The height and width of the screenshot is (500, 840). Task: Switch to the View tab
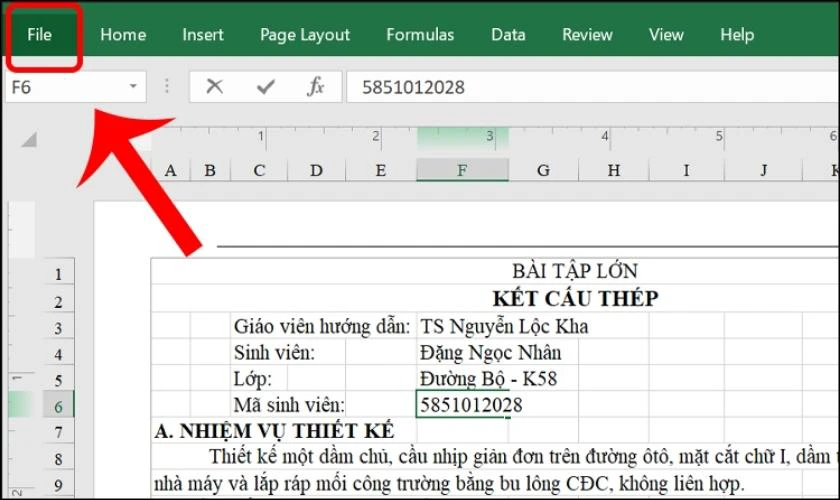click(666, 35)
